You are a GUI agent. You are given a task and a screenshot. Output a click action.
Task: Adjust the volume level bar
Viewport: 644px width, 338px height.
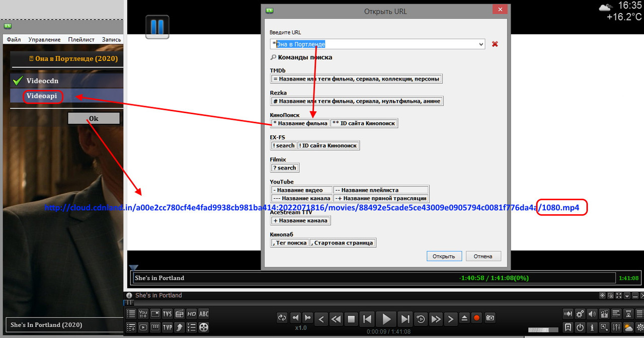click(543, 330)
